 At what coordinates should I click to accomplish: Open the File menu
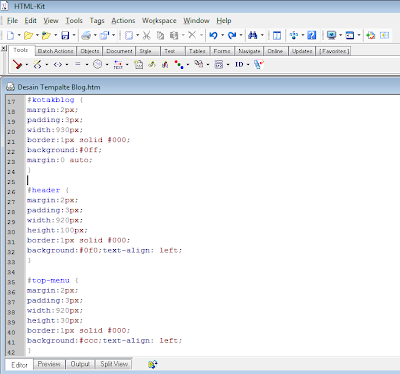(x=12, y=21)
